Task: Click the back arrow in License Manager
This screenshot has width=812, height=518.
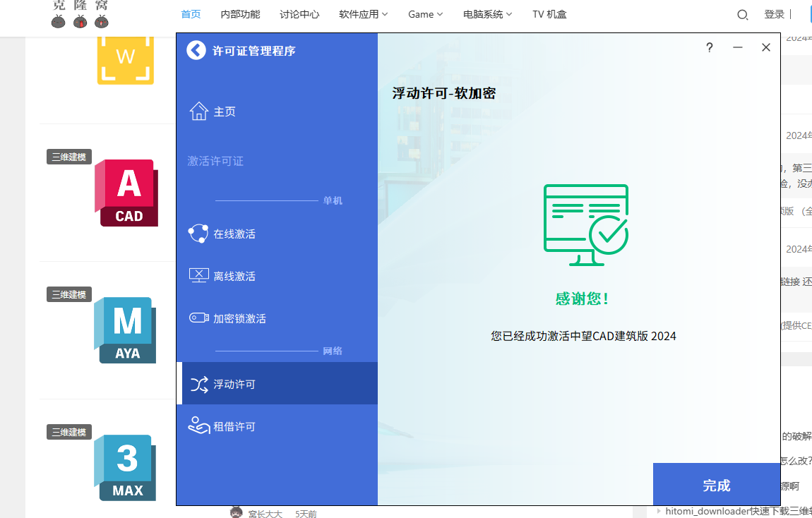Action: click(196, 50)
